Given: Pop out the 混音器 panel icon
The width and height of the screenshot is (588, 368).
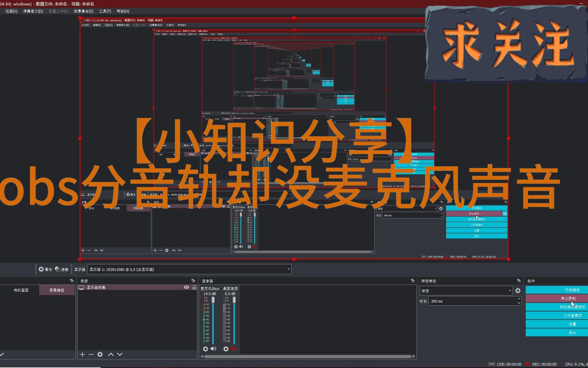Looking at the screenshot, I should 412,281.
